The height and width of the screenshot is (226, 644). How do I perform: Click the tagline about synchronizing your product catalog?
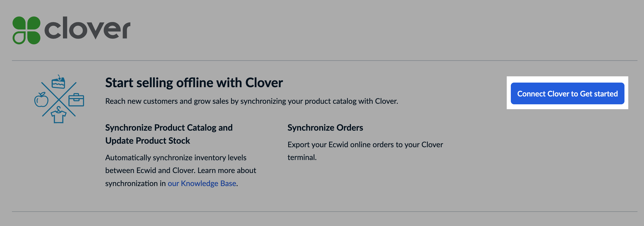tap(251, 101)
